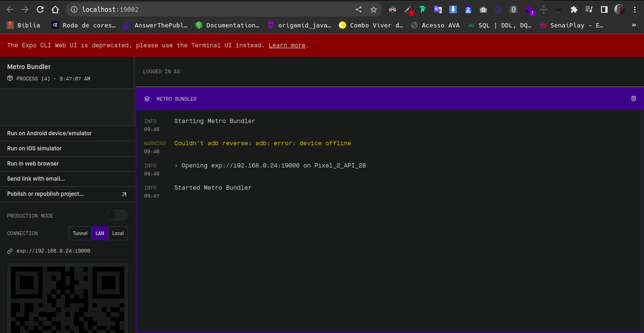644x333 pixels.
Task: Open AnswerThePublic bookmark
Action: coord(155,25)
